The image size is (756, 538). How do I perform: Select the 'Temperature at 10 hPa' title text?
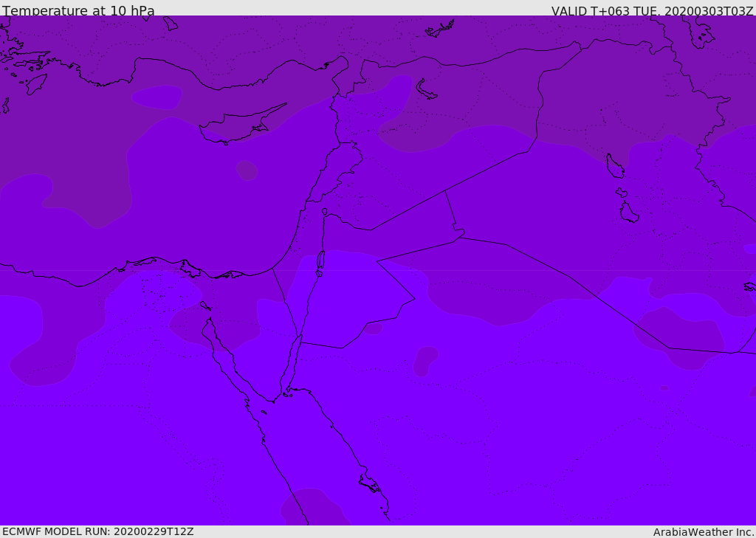point(78,10)
